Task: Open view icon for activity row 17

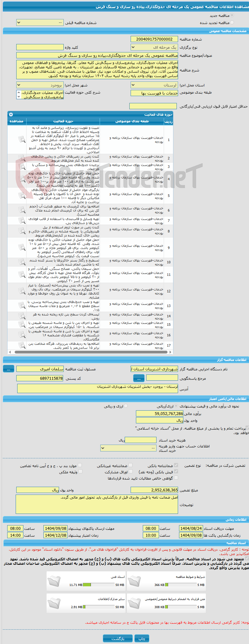Action: [x=22, y=345]
